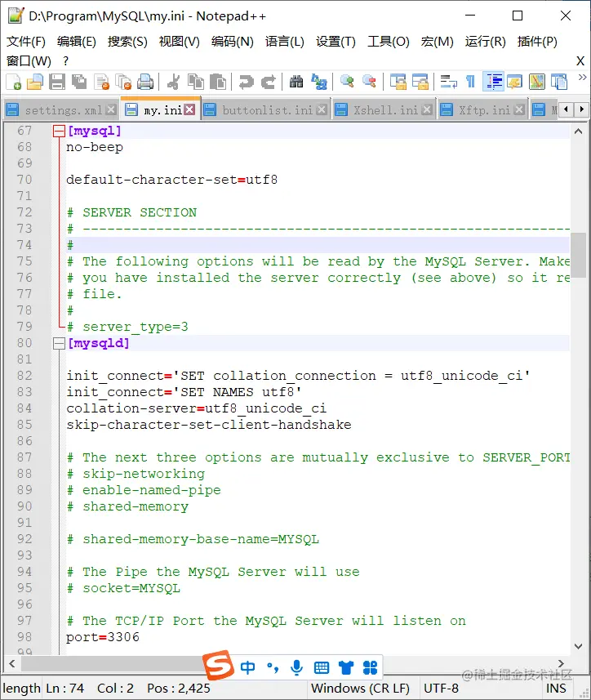Click the Copy toolbar icon
Screen dimensions: 591x700
[x=196, y=82]
